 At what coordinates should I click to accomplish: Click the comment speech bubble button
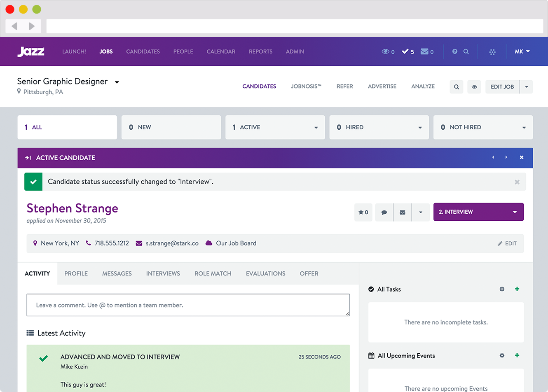coord(384,212)
